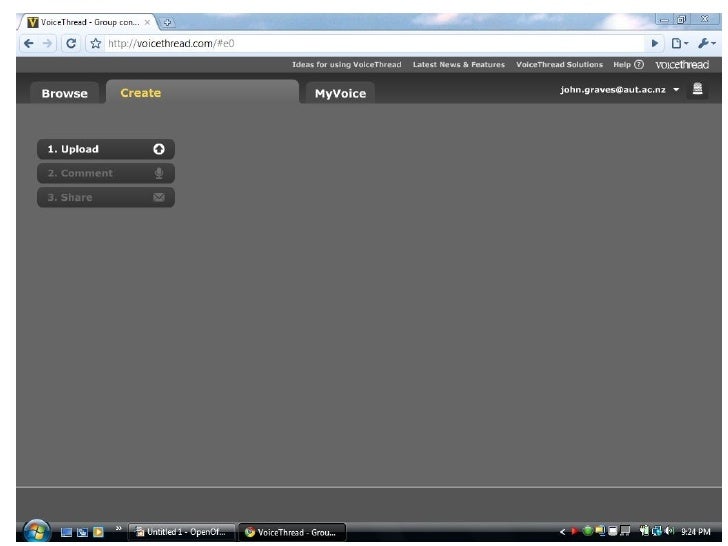Click the gray monitor tray icon
The image size is (728, 546).
tap(625, 531)
